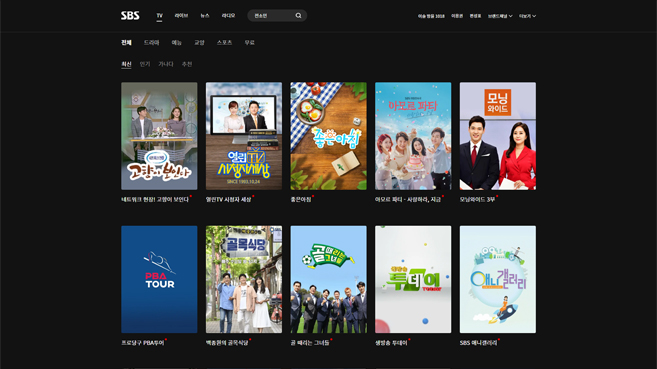The image size is (657, 369).
Task: Sort programs by 인기
Action: 145,64
